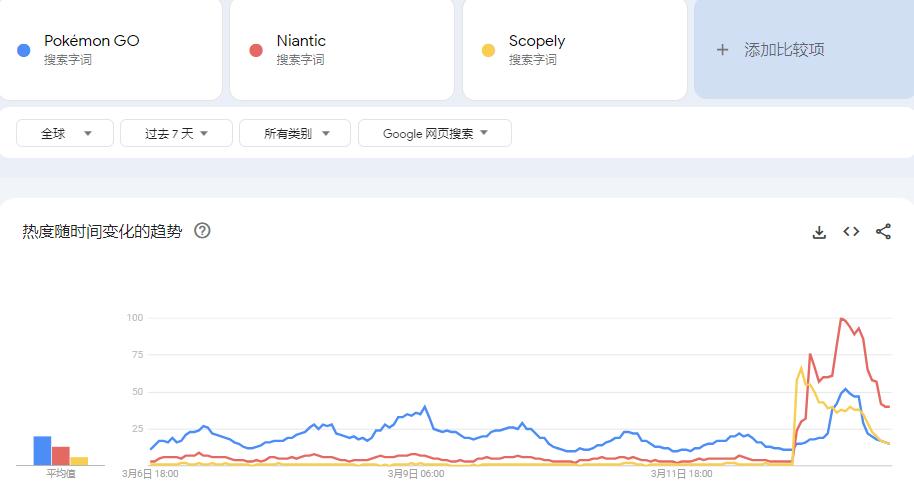Screen dimensions: 914x500
Task: Open help icon beside 热度随时间变化的趋势
Action: pos(202,231)
